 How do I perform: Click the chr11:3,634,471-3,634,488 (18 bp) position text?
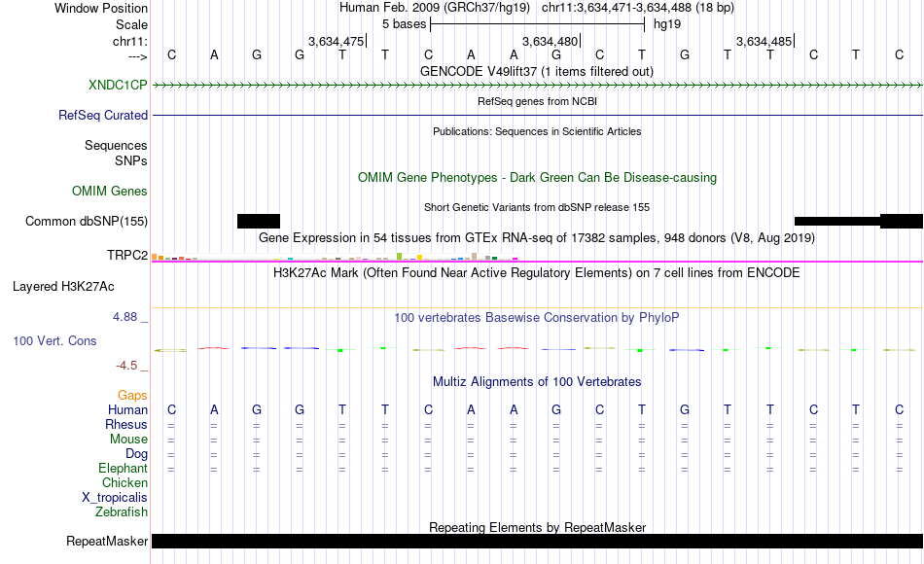[x=638, y=8]
